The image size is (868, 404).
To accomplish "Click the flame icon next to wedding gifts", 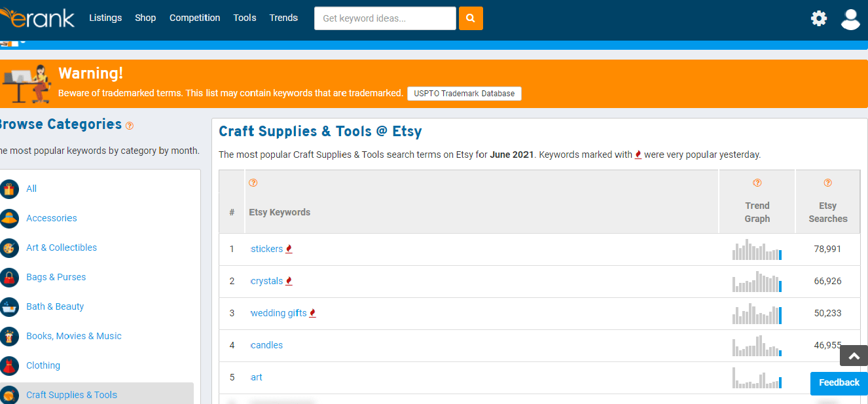I will [x=312, y=313].
